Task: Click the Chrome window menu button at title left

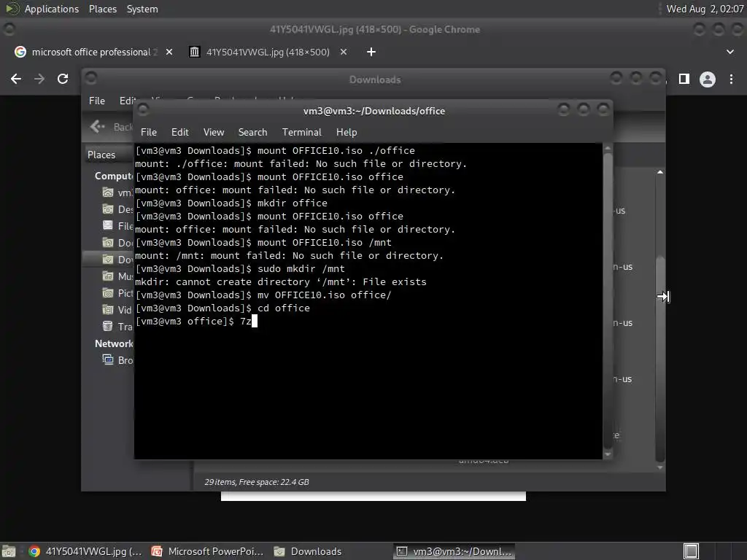Action: (x=9, y=29)
